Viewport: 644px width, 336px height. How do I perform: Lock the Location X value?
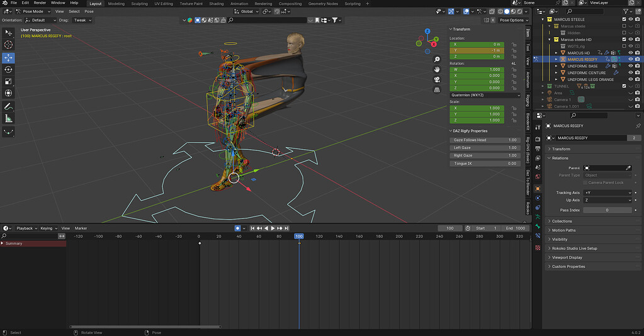point(514,45)
